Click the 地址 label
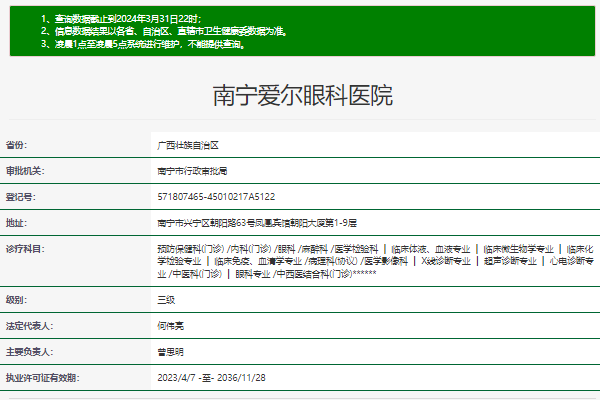The height and width of the screenshot is (400, 600). tap(16, 223)
